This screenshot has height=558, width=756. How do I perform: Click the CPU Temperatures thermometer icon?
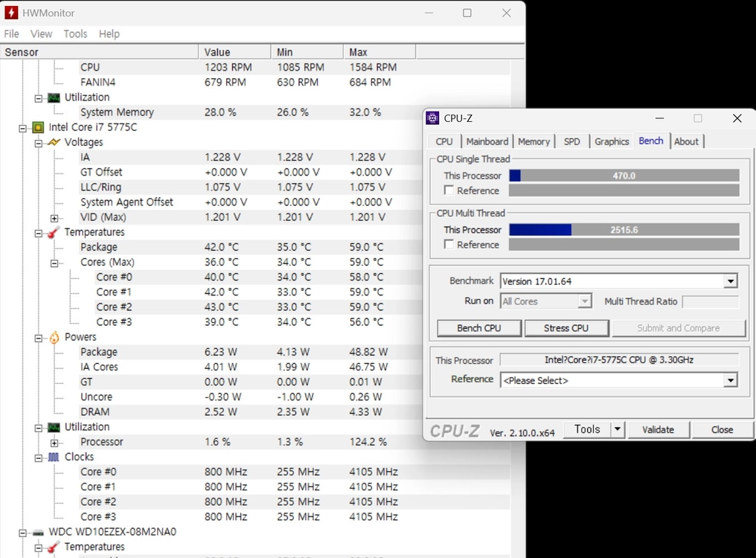(54, 232)
